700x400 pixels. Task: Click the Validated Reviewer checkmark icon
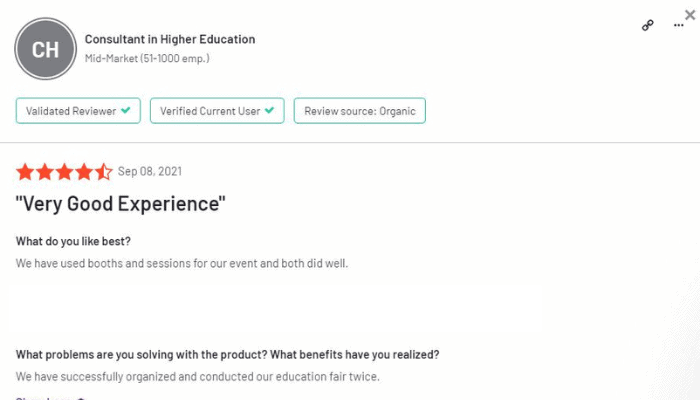126,110
